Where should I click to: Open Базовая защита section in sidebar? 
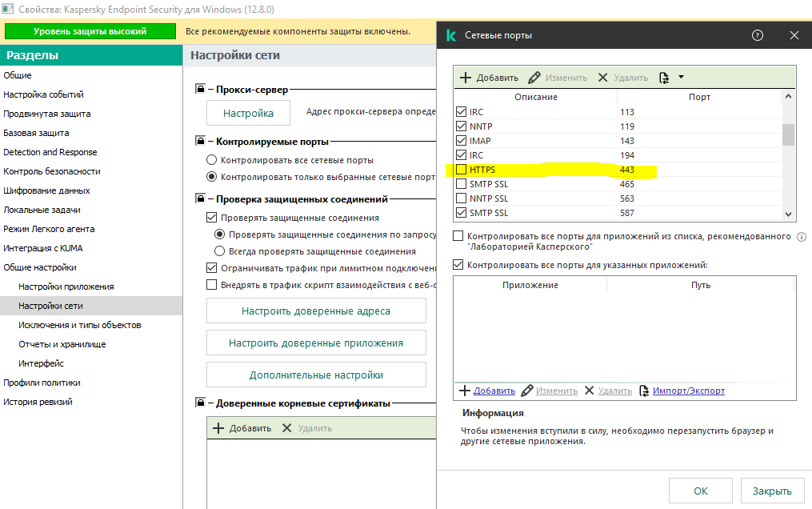coord(36,133)
